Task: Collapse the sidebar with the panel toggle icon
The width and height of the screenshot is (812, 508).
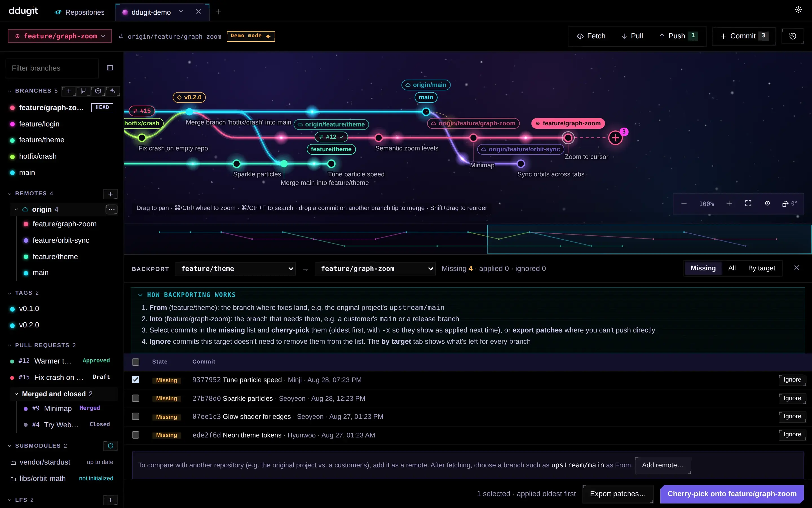Action: [x=110, y=68]
